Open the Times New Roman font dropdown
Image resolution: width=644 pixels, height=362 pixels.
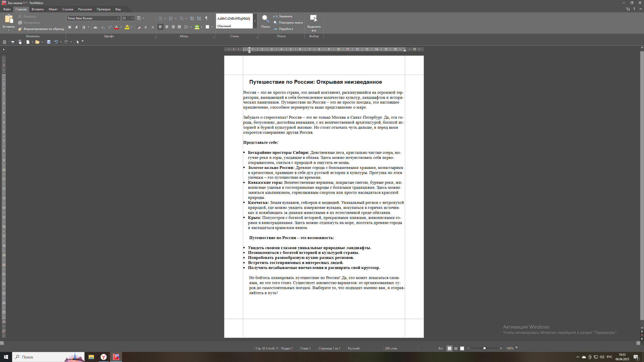point(118,18)
